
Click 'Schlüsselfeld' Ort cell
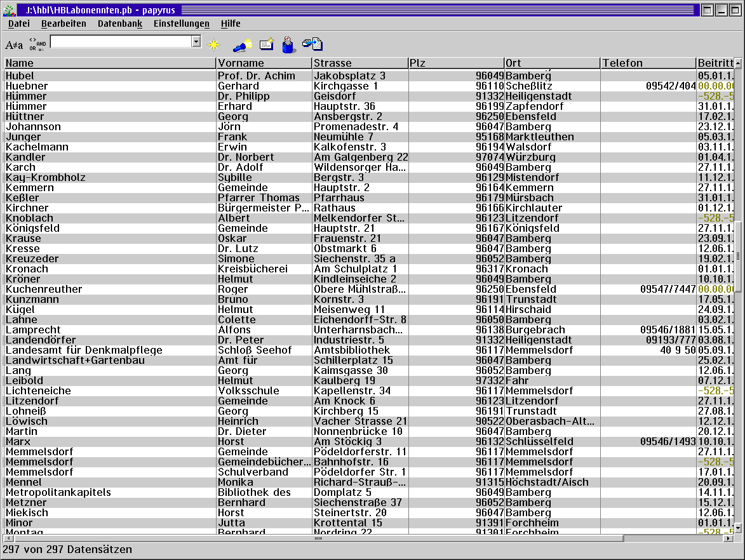coord(552,442)
